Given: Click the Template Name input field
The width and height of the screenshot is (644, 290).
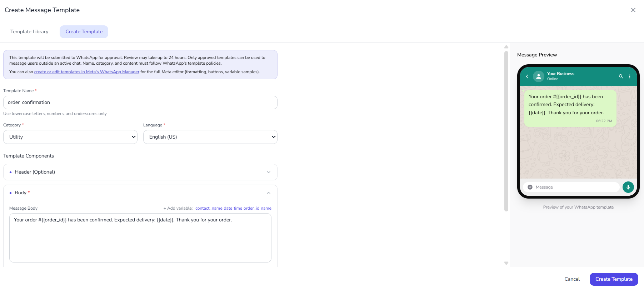Looking at the screenshot, I should tap(140, 102).
